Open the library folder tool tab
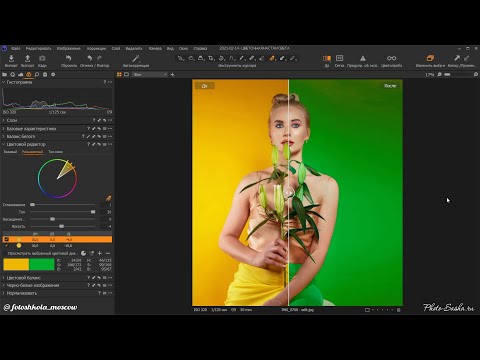The image size is (480, 360). [x=5, y=75]
